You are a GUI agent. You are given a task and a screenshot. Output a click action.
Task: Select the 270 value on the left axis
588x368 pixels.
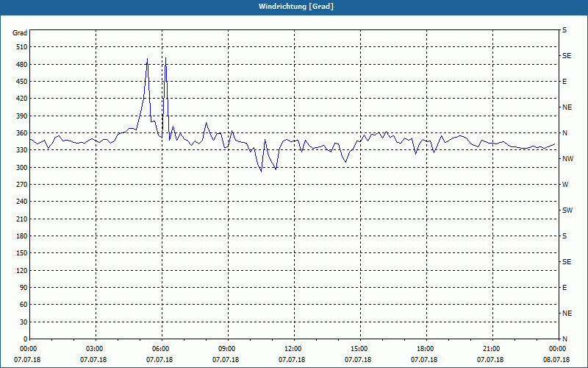(21, 185)
